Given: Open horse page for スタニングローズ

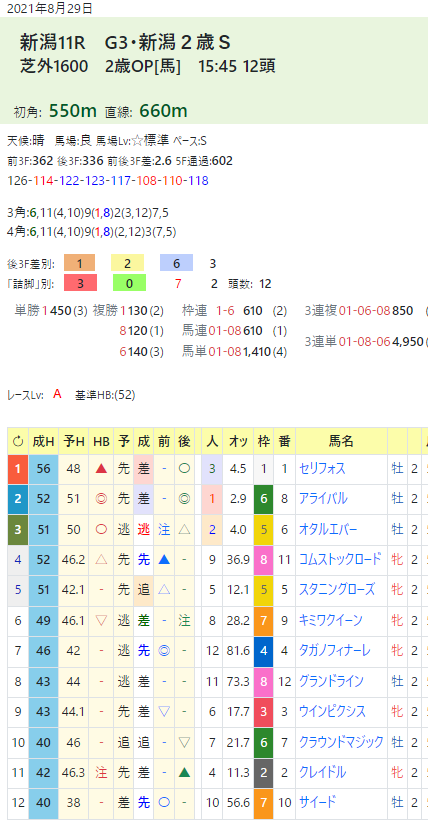Looking at the screenshot, I should (337, 590).
